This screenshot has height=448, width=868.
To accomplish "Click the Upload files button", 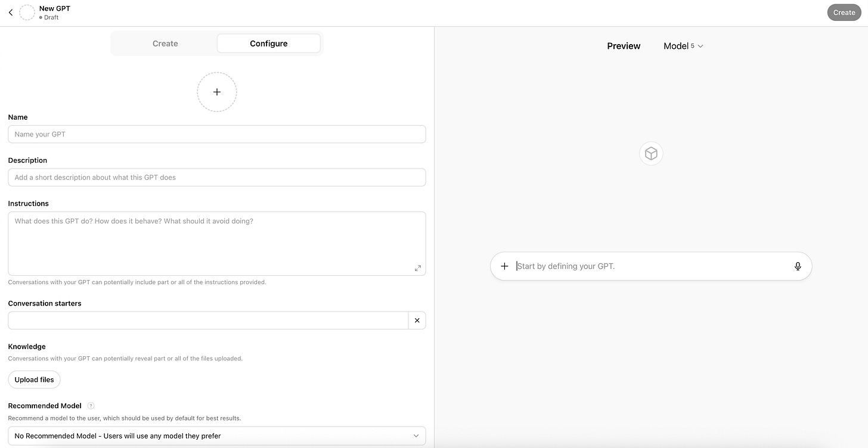I will [x=35, y=379].
